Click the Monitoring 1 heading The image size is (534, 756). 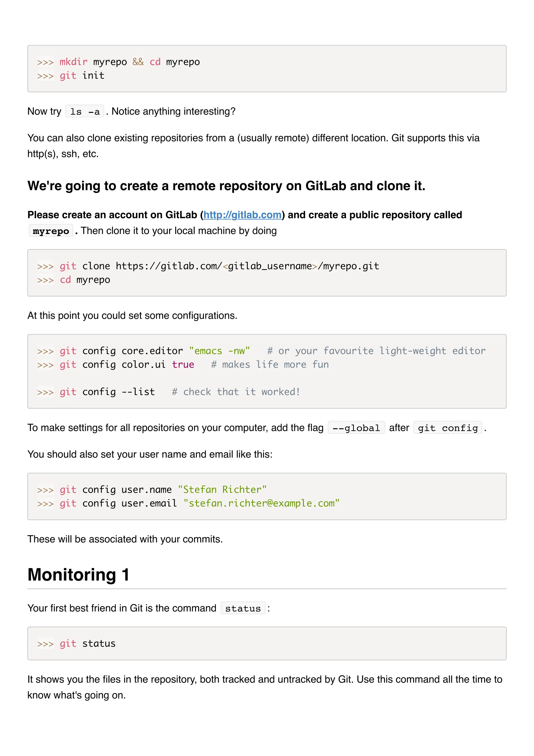(78, 575)
